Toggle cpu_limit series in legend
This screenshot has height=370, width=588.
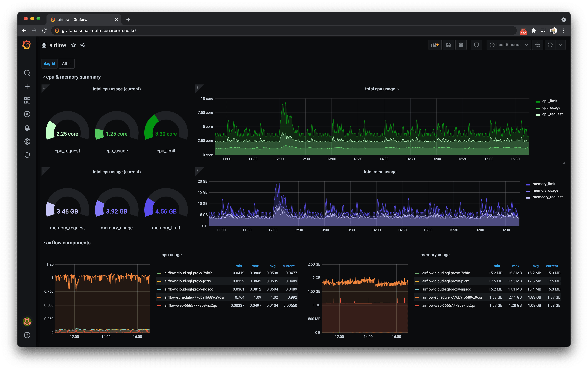click(549, 101)
